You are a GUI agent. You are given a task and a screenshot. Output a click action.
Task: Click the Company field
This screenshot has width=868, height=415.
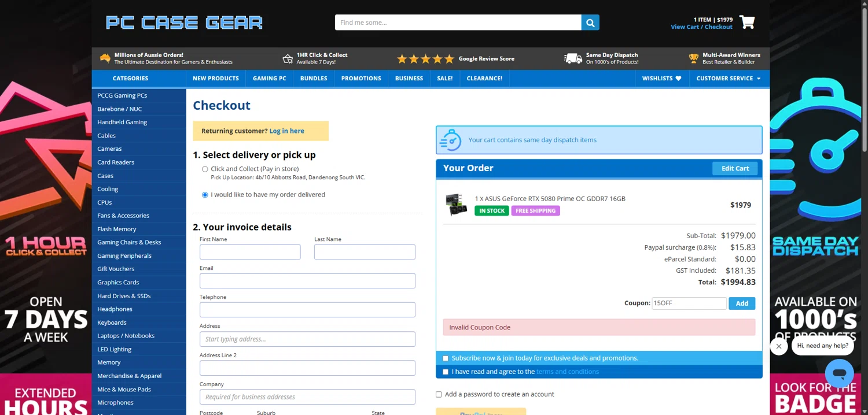point(307,397)
